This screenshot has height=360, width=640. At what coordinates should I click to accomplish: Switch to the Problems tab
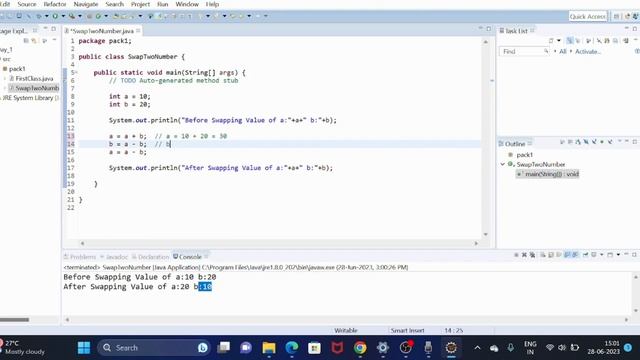click(x=80, y=257)
